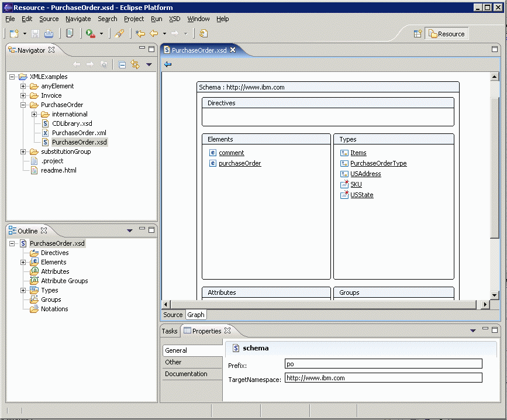Open the Resource perspective button
Viewport: 507px width, 420px height.
[447, 33]
